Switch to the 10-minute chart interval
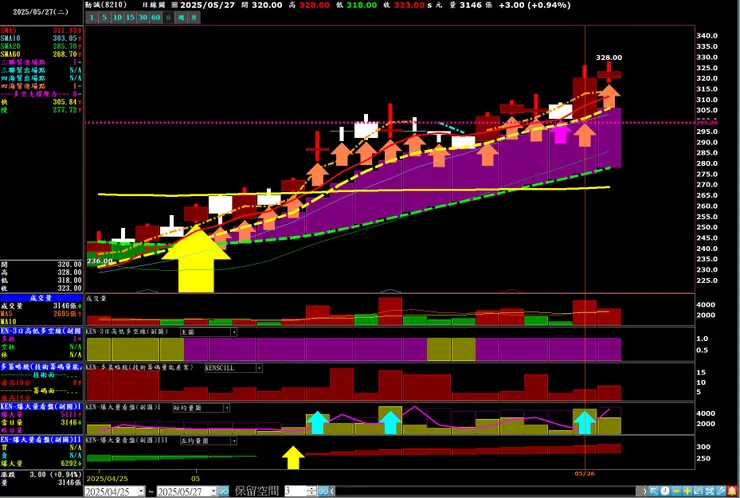Image resolution: width=740 pixels, height=498 pixels. [x=117, y=17]
